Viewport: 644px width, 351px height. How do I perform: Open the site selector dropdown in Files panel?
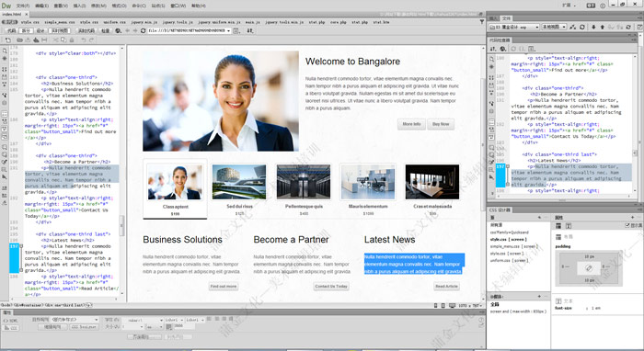(x=513, y=27)
